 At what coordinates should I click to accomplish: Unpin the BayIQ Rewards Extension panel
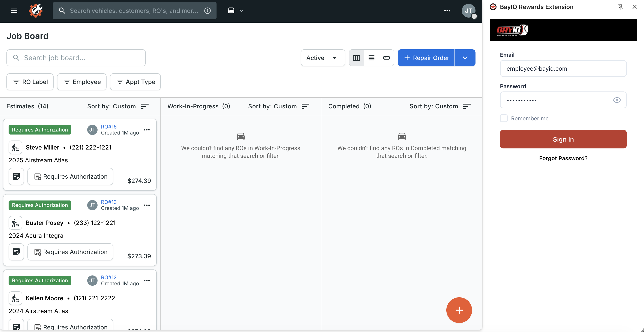(620, 7)
